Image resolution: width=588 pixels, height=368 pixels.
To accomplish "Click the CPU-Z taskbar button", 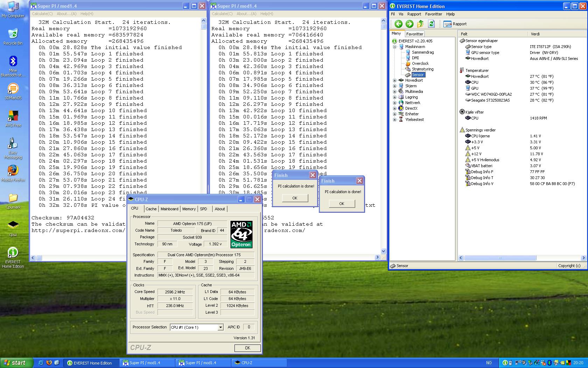I will [259, 363].
